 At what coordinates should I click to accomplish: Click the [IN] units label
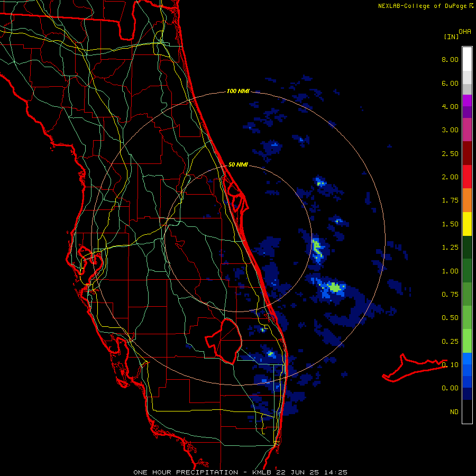(x=451, y=36)
